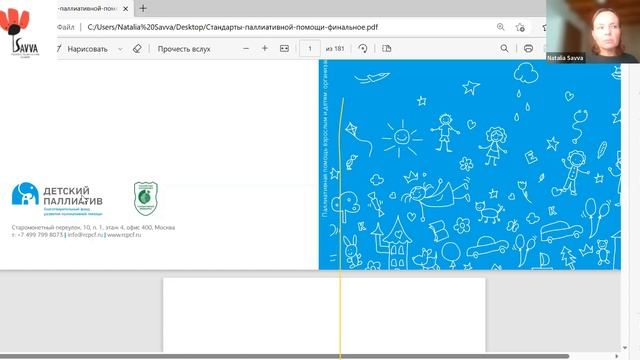
Task: Close the PDF browser tab
Action: 126,8
